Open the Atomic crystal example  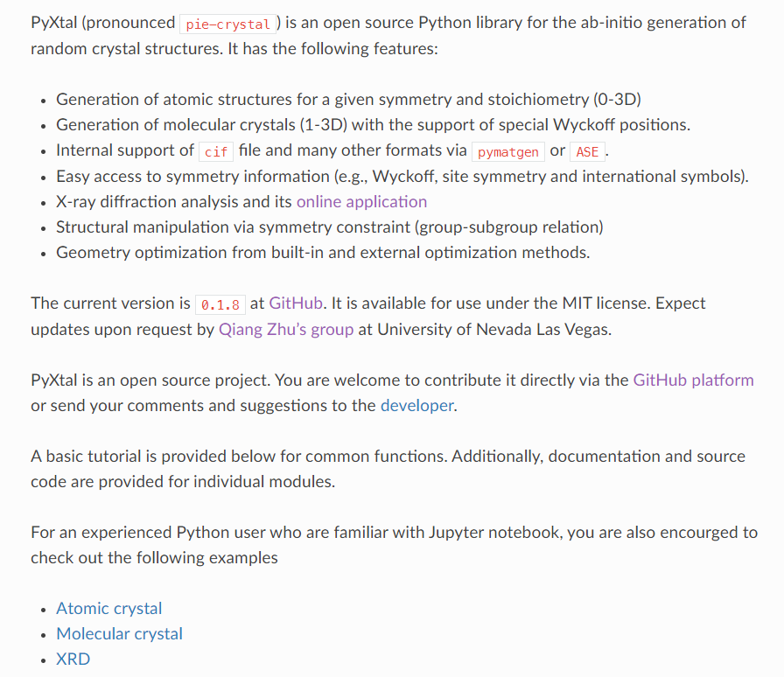109,609
